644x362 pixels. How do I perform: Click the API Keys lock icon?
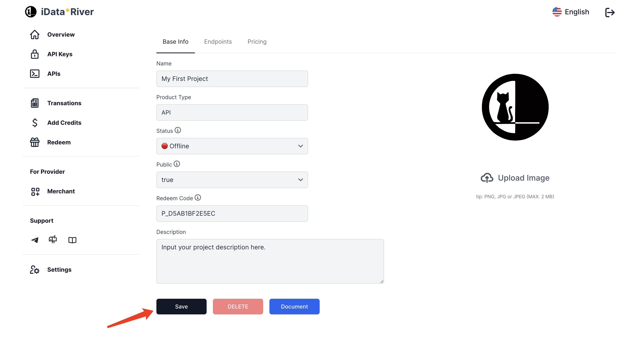(35, 54)
